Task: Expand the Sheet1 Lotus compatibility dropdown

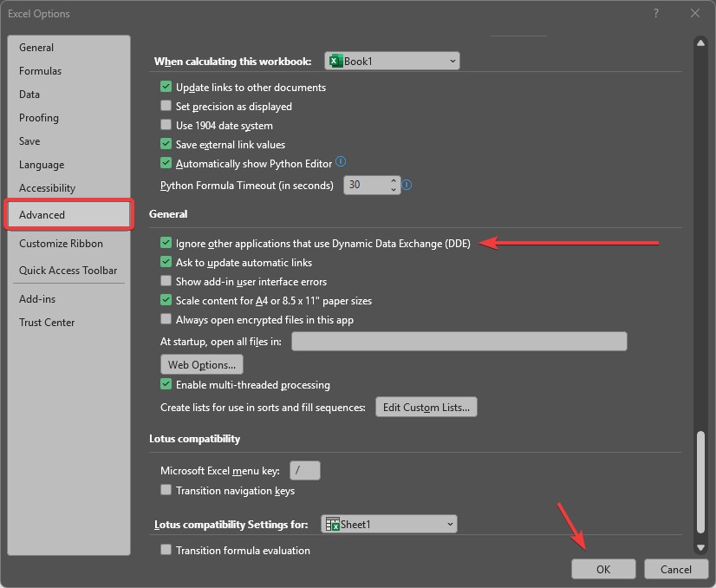Action: coord(389,524)
